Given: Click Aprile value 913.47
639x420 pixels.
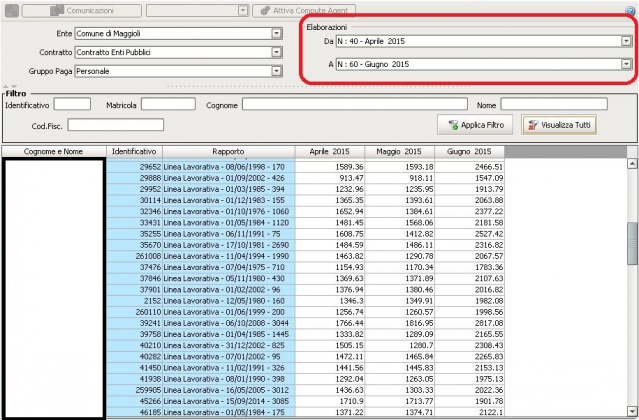Looking at the screenshot, I should click(x=330, y=178).
